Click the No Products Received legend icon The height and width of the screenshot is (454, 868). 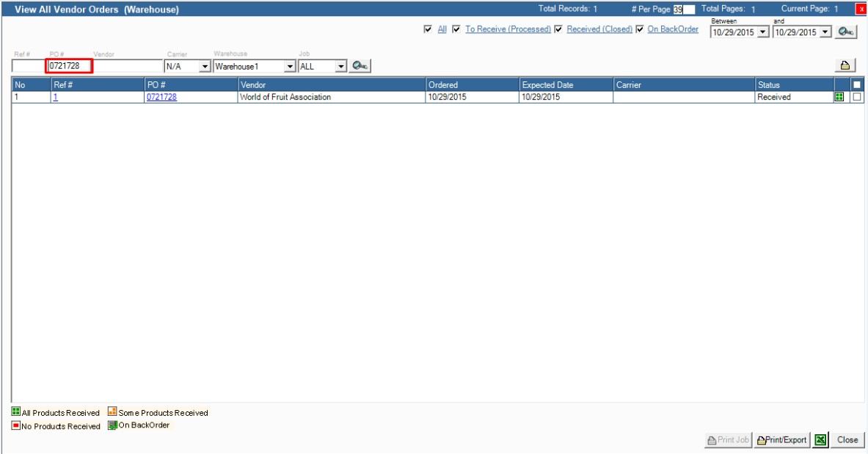(16, 426)
